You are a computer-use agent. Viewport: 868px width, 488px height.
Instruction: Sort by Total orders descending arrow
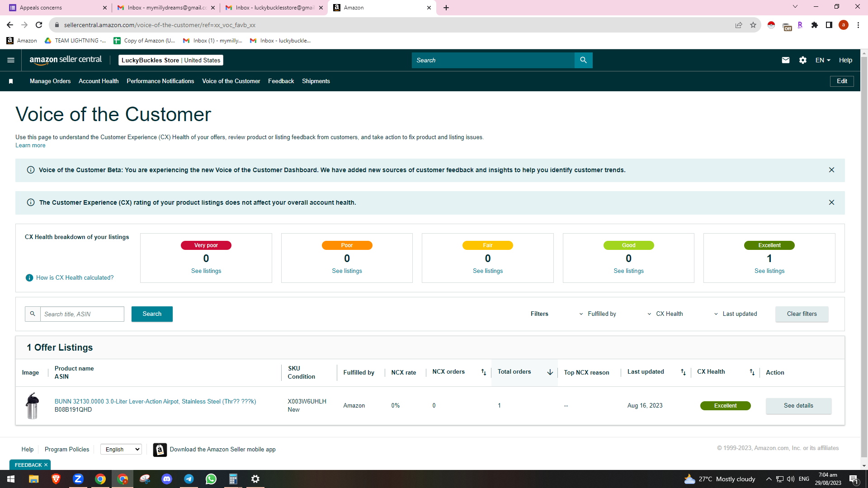point(550,372)
